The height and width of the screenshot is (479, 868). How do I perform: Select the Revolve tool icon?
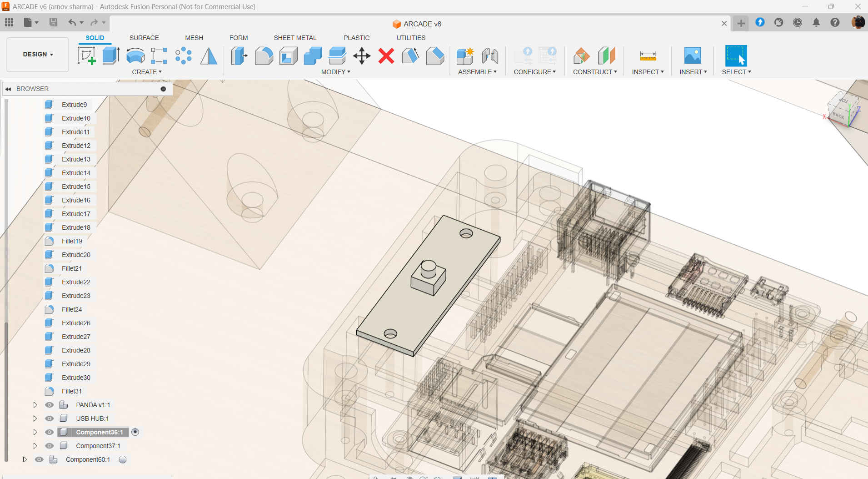tap(135, 56)
